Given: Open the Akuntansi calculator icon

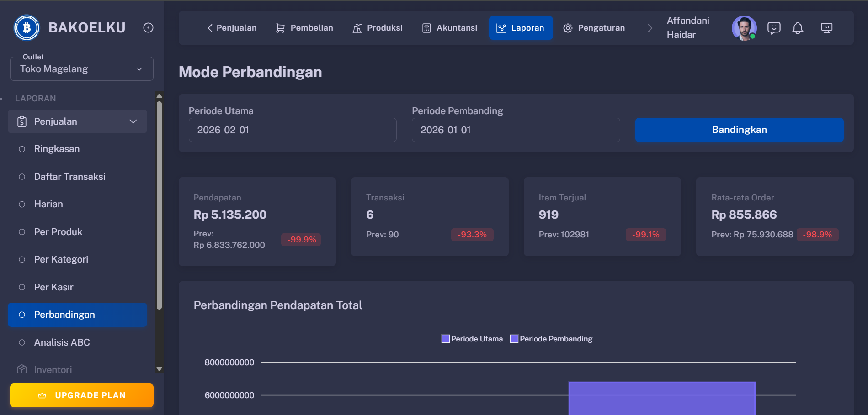Looking at the screenshot, I should pyautogui.click(x=426, y=28).
